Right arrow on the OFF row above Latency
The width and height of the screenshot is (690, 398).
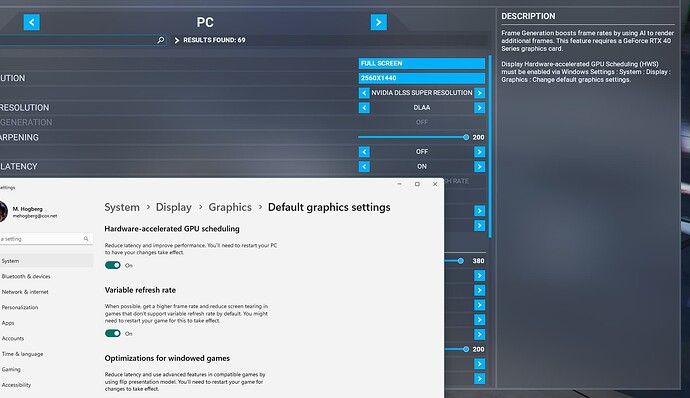[x=480, y=152]
